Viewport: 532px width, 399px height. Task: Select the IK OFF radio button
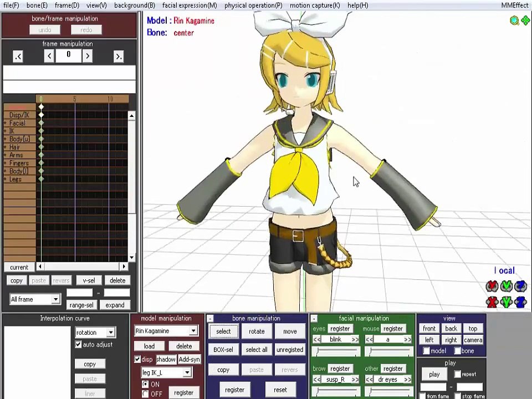[x=145, y=393]
